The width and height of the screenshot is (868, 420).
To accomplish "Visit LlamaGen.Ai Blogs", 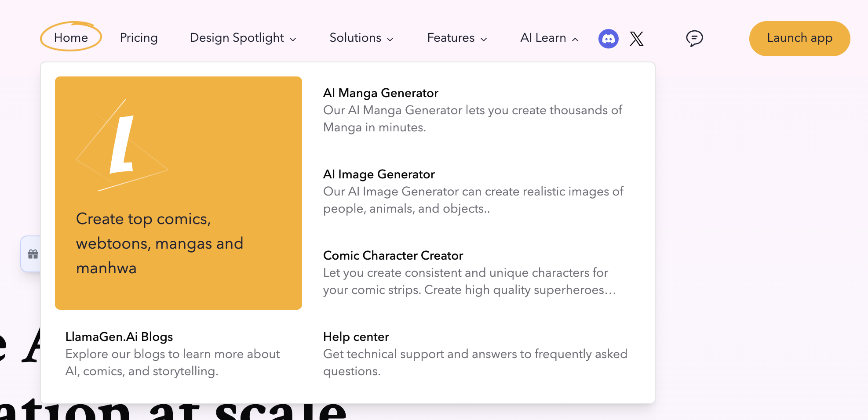I will (119, 337).
